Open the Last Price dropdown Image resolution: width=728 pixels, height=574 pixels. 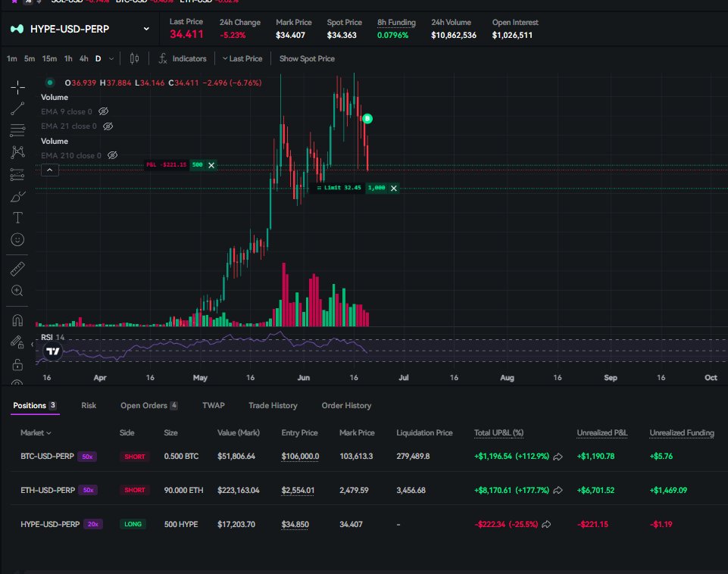tap(242, 58)
